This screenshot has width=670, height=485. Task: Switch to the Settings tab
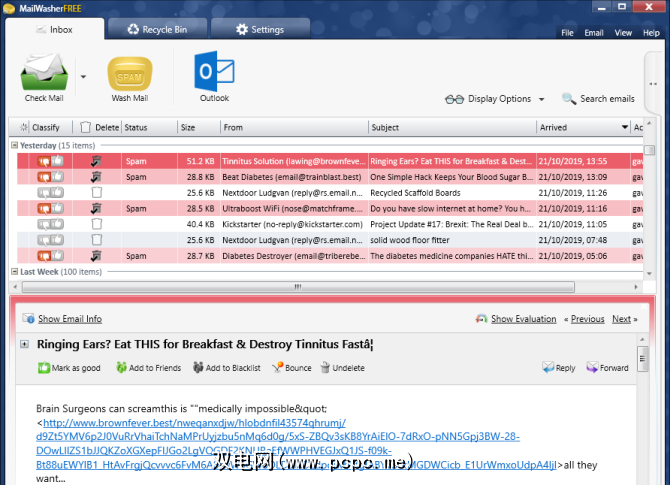(x=260, y=29)
